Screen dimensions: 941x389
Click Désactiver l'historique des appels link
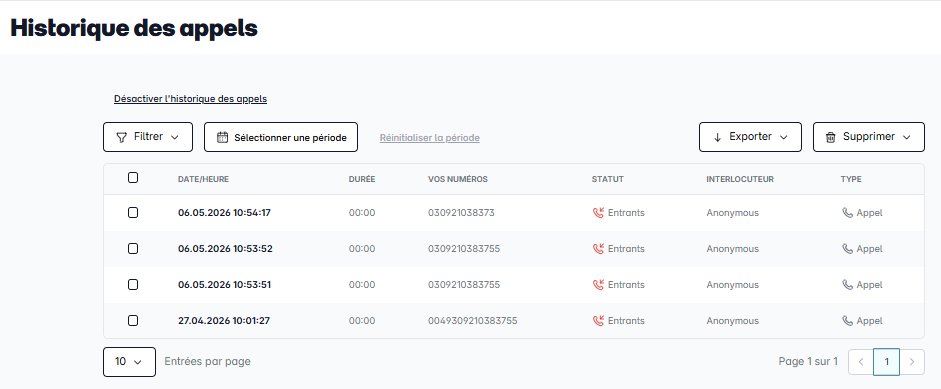(190, 99)
